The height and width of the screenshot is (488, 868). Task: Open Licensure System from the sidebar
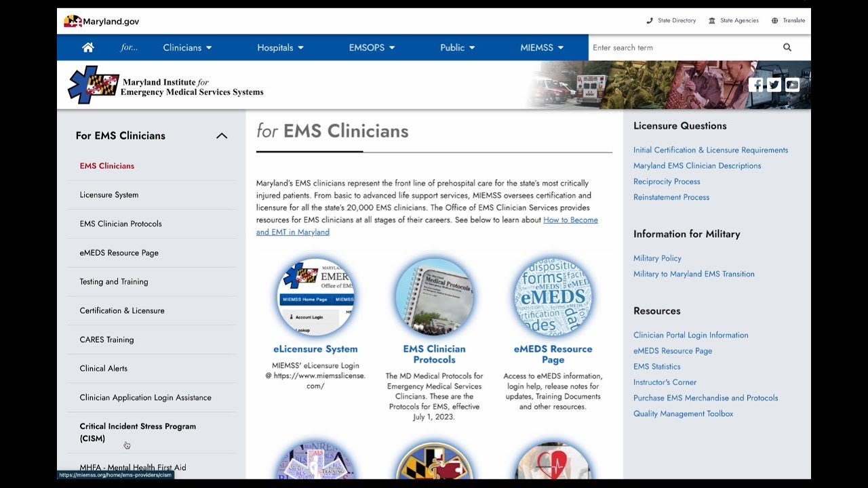pos(109,195)
